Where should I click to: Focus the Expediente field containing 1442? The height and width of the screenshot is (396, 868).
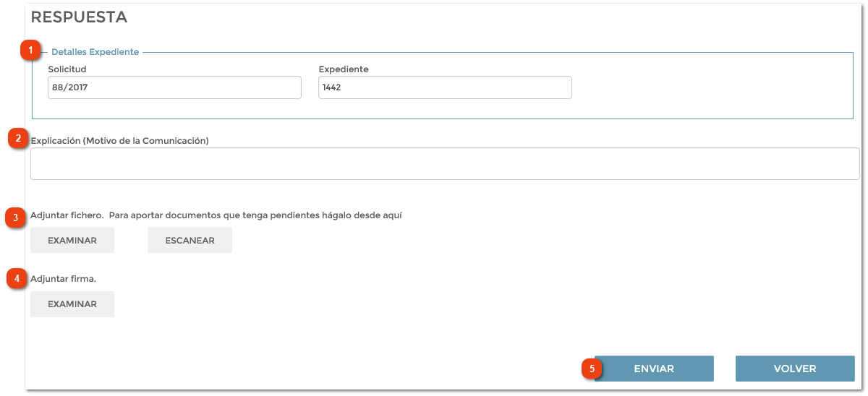(445, 87)
